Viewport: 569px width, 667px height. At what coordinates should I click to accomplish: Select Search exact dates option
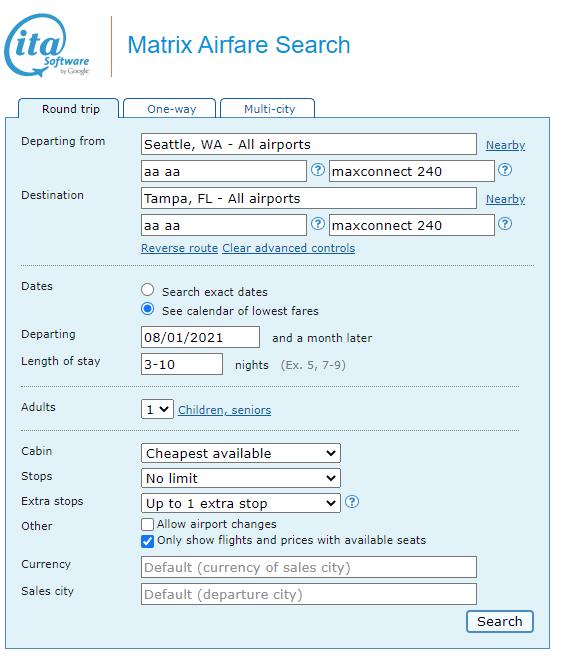click(x=148, y=290)
